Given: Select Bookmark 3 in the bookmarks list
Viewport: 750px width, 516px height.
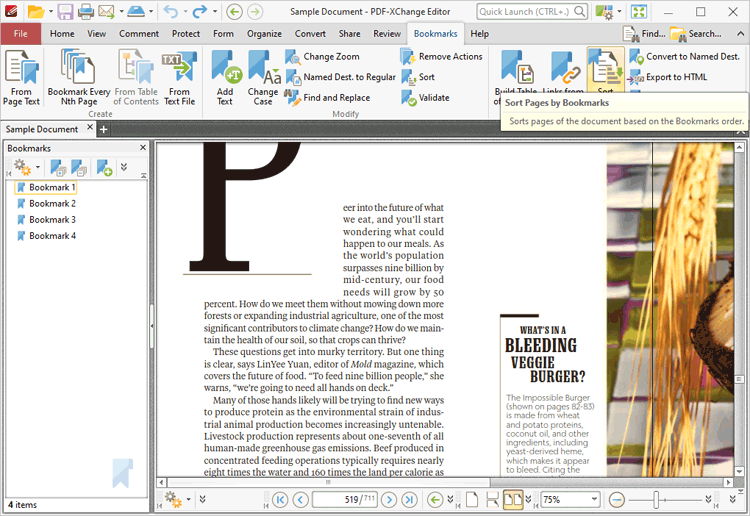Looking at the screenshot, I should click(x=51, y=219).
